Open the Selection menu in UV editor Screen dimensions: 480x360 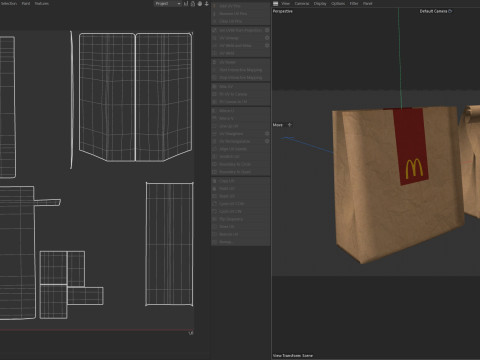click(x=9, y=4)
